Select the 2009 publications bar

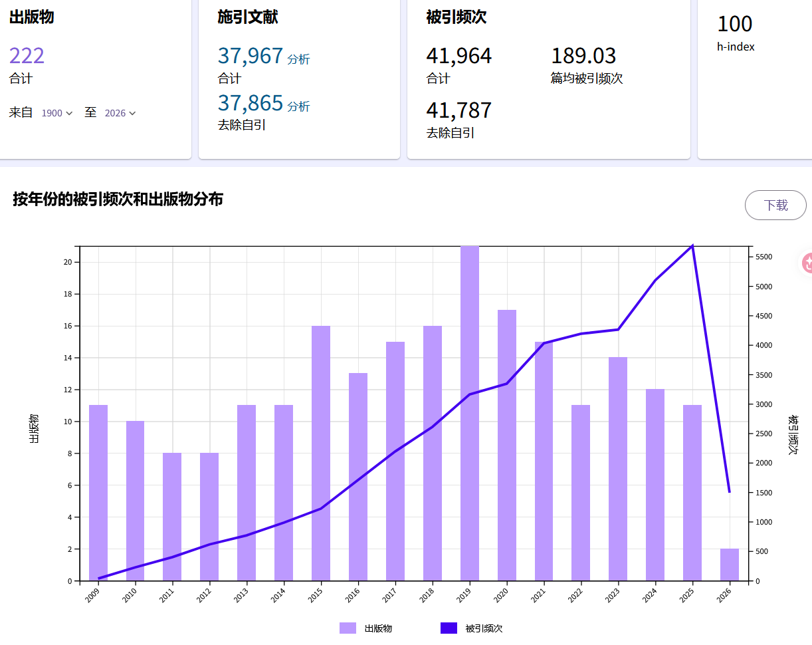[x=98, y=492]
